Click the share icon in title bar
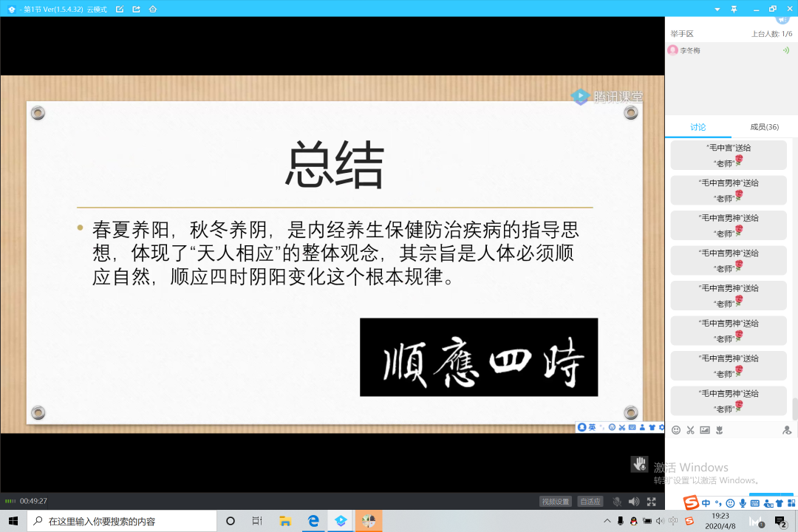Image resolution: width=798 pixels, height=532 pixels. [x=136, y=9]
